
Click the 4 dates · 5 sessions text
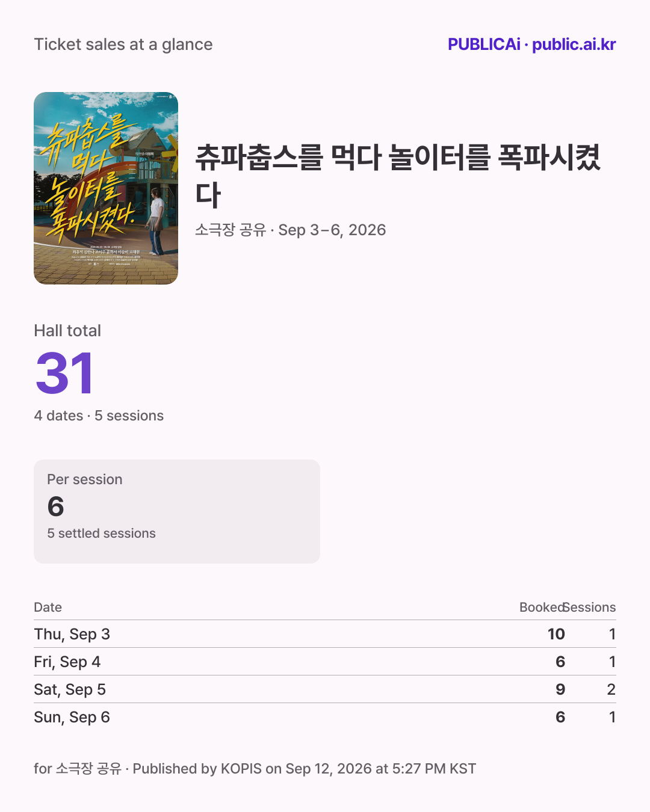coord(99,416)
